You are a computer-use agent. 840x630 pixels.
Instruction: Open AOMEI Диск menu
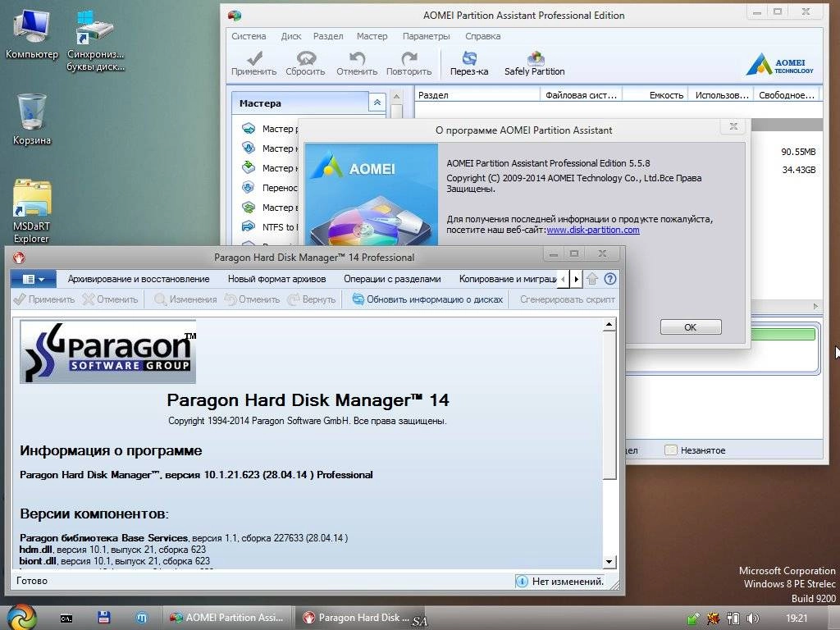tap(291, 36)
